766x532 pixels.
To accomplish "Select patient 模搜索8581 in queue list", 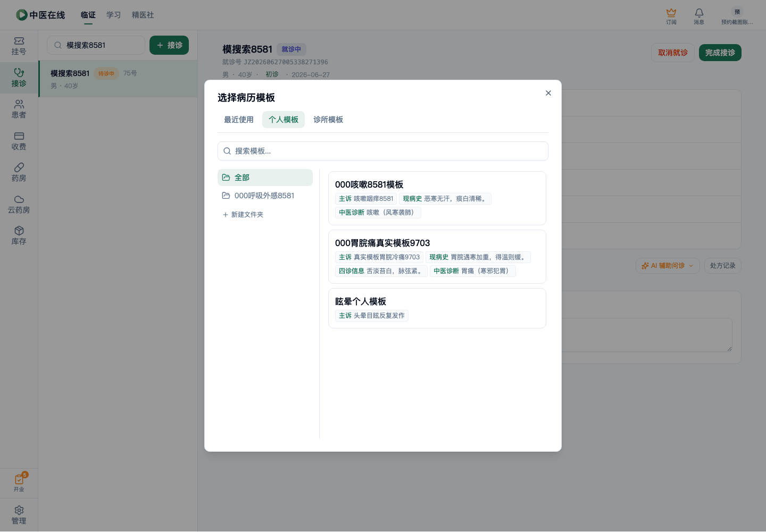I will pos(118,79).
